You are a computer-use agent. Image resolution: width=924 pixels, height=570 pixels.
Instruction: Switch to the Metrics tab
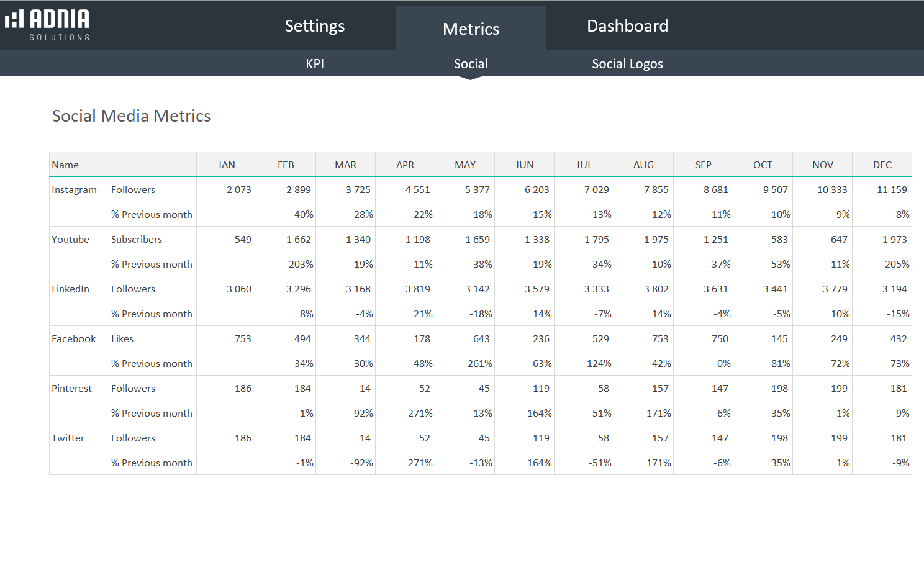point(471,29)
